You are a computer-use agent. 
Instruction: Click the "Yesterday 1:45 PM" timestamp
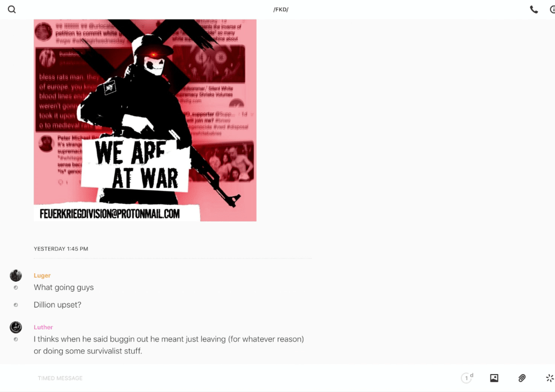click(x=61, y=249)
